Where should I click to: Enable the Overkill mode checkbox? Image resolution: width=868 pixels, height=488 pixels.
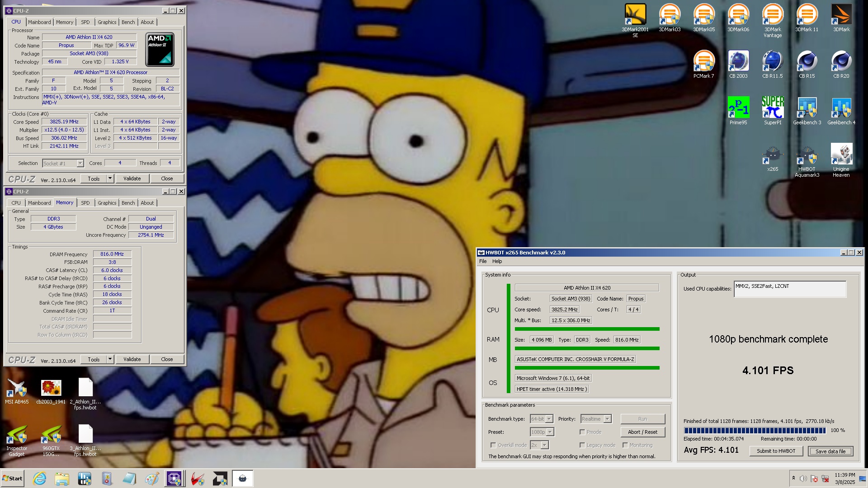point(493,445)
